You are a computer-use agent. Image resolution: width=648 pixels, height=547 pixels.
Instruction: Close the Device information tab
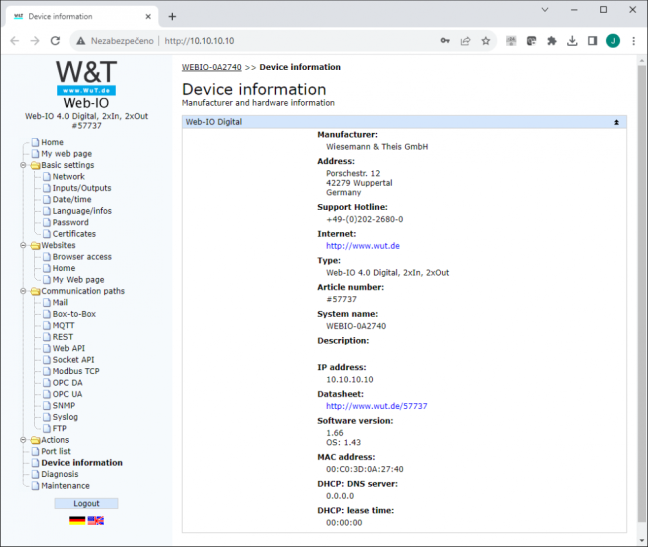click(x=148, y=17)
